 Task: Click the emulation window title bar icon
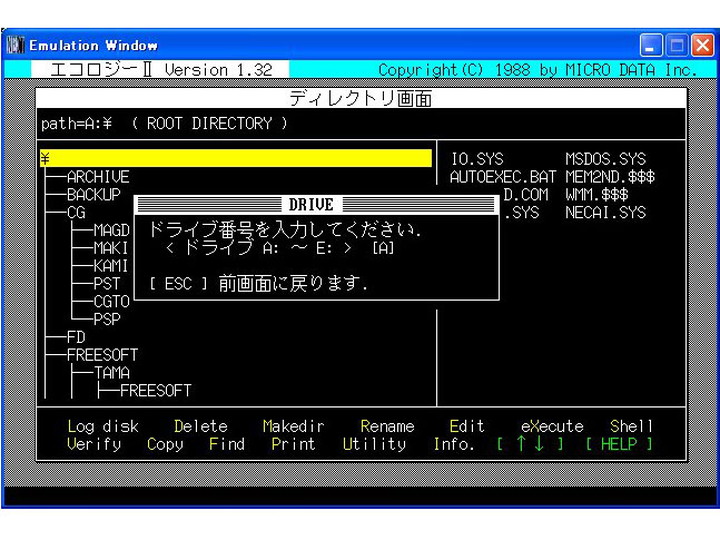[x=15, y=45]
